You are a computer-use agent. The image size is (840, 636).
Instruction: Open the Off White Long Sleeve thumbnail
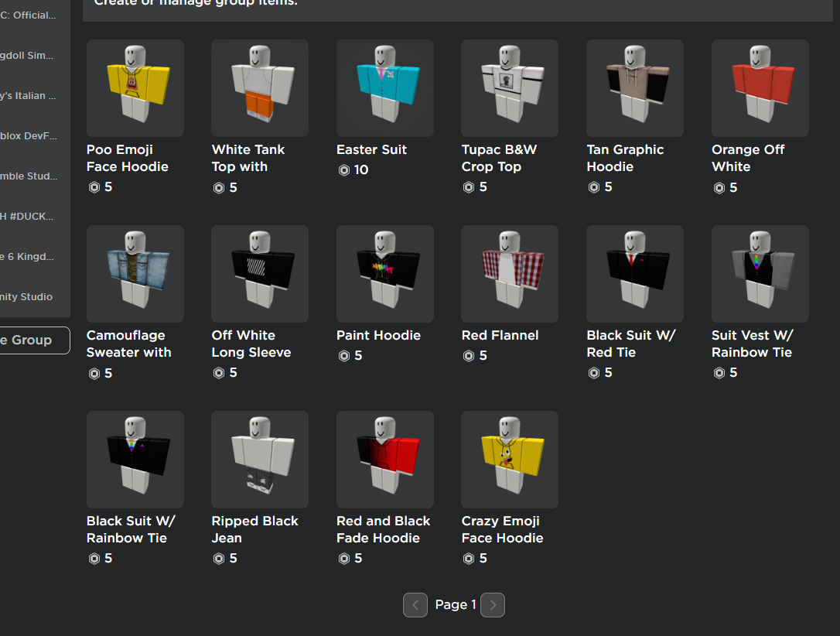click(x=260, y=274)
